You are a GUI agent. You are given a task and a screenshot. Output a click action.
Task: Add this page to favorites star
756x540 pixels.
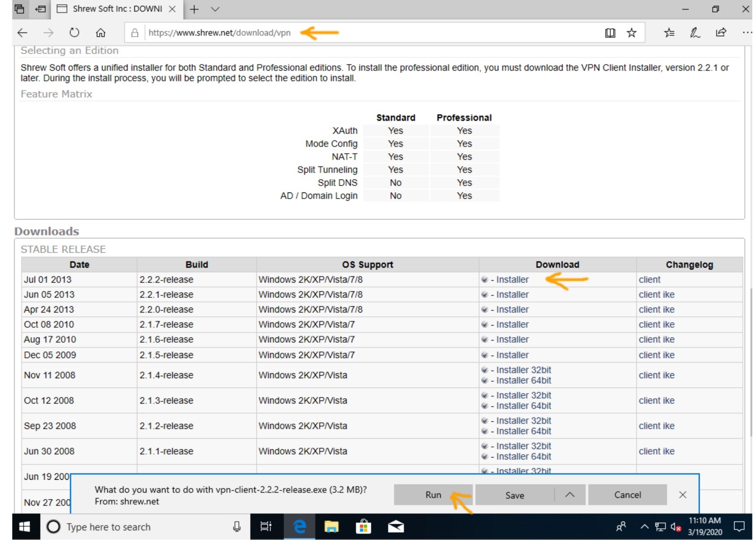coord(631,33)
